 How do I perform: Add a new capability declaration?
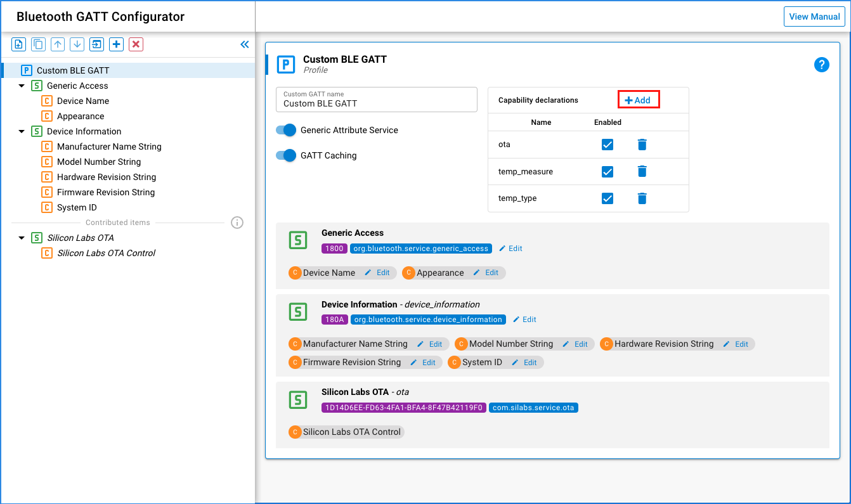click(x=638, y=100)
